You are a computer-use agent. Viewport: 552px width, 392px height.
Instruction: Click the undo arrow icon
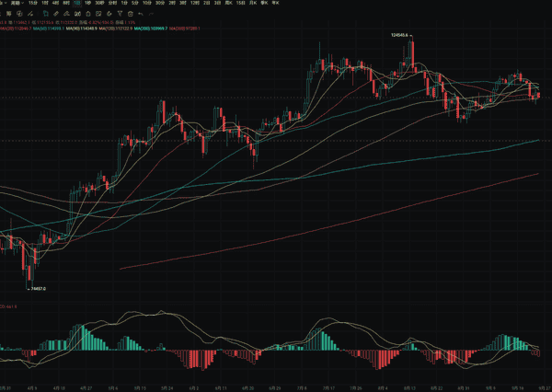point(141,13)
